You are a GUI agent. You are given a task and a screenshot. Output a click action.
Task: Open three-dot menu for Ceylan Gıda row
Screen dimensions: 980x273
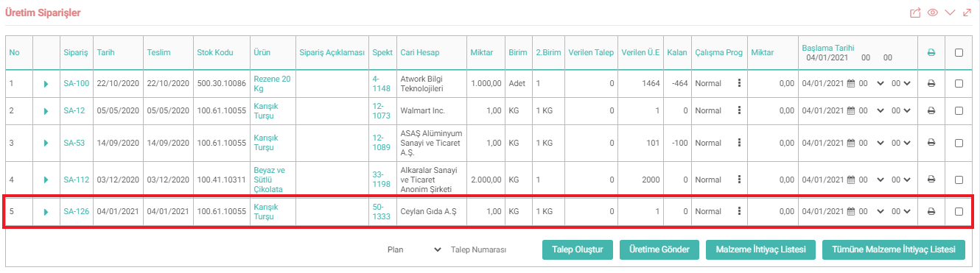coord(739,211)
